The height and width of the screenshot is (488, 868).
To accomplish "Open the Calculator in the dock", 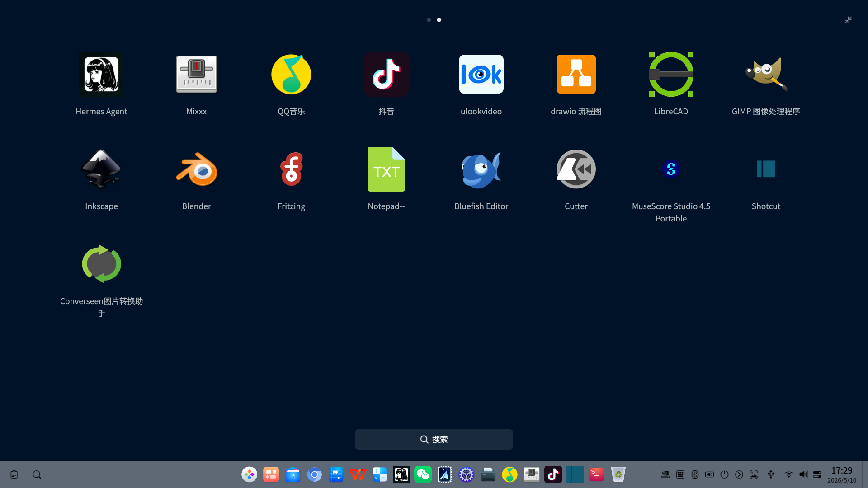I will (x=380, y=474).
